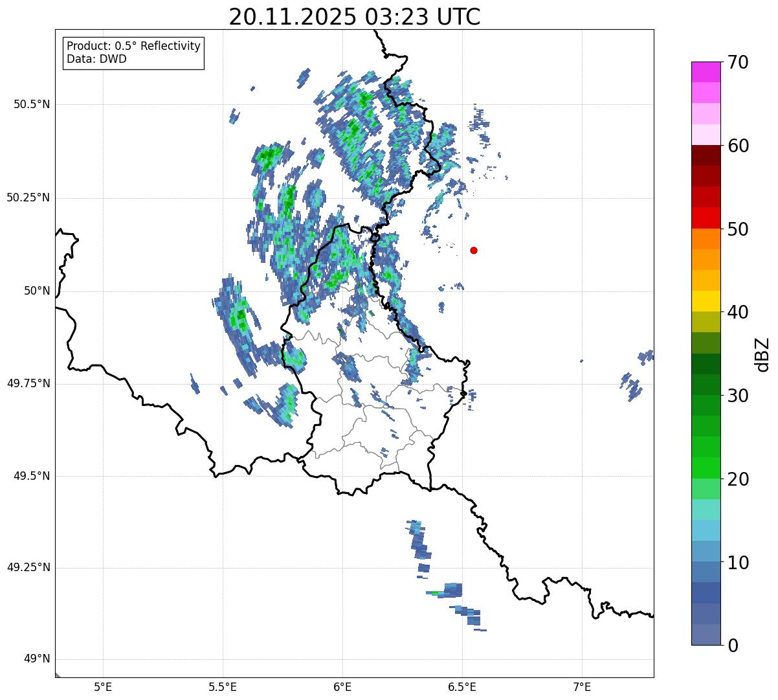Click the colorbar 70 tick label

point(738,62)
